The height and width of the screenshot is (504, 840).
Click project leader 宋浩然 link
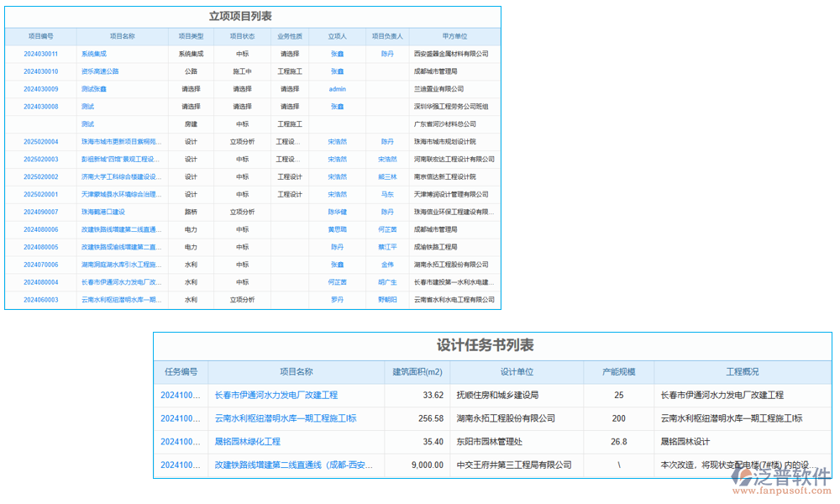(x=337, y=141)
